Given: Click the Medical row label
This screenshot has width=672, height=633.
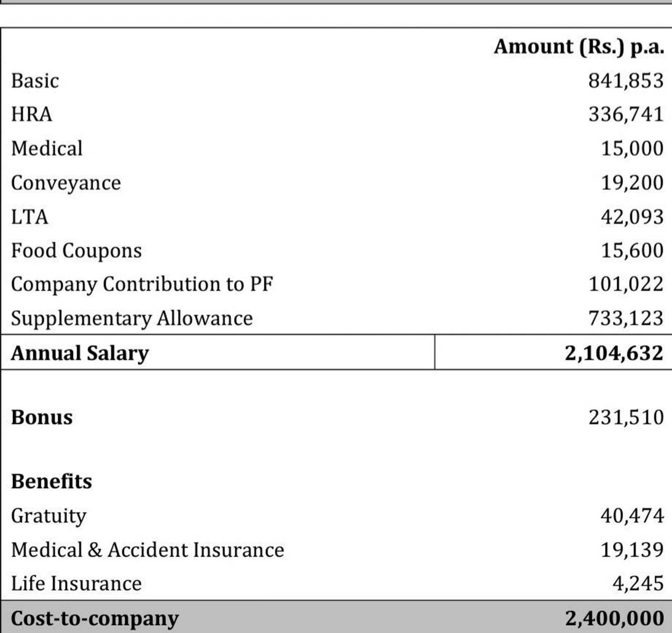Looking at the screenshot, I should pyautogui.click(x=47, y=148).
